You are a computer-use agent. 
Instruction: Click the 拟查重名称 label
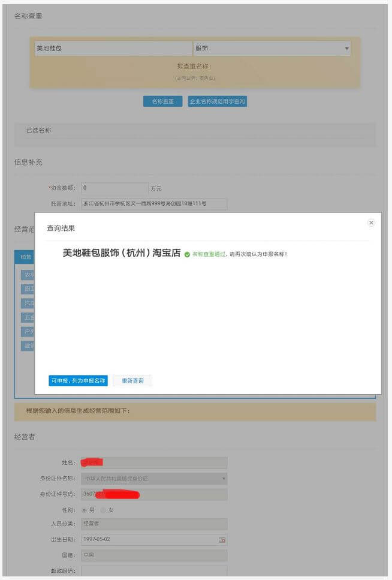194,66
